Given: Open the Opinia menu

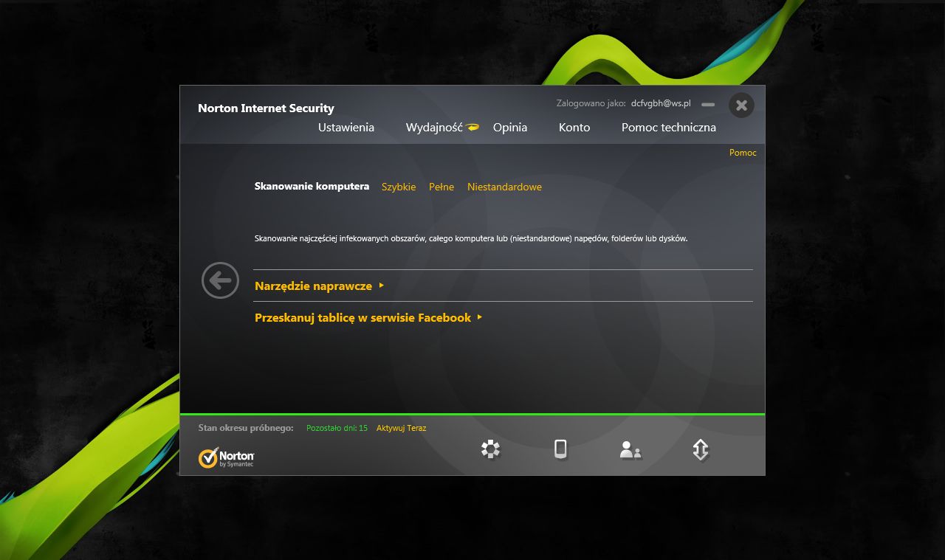Looking at the screenshot, I should pos(510,128).
